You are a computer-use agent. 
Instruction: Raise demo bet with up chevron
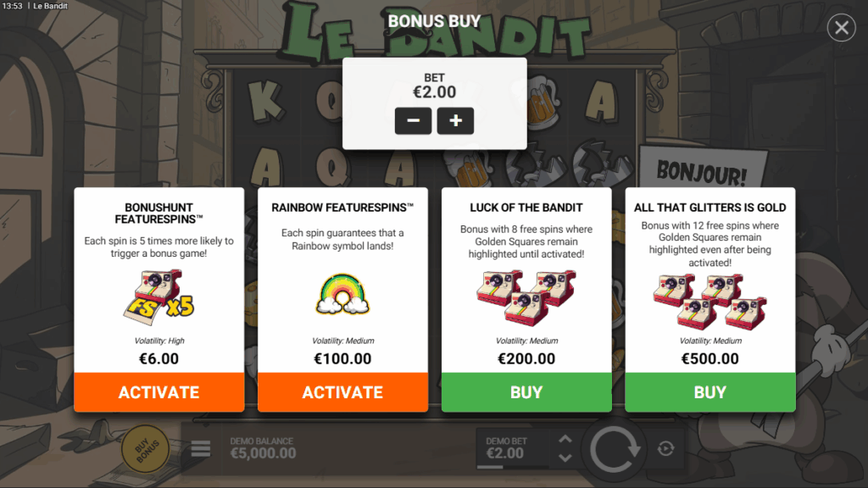(565, 440)
